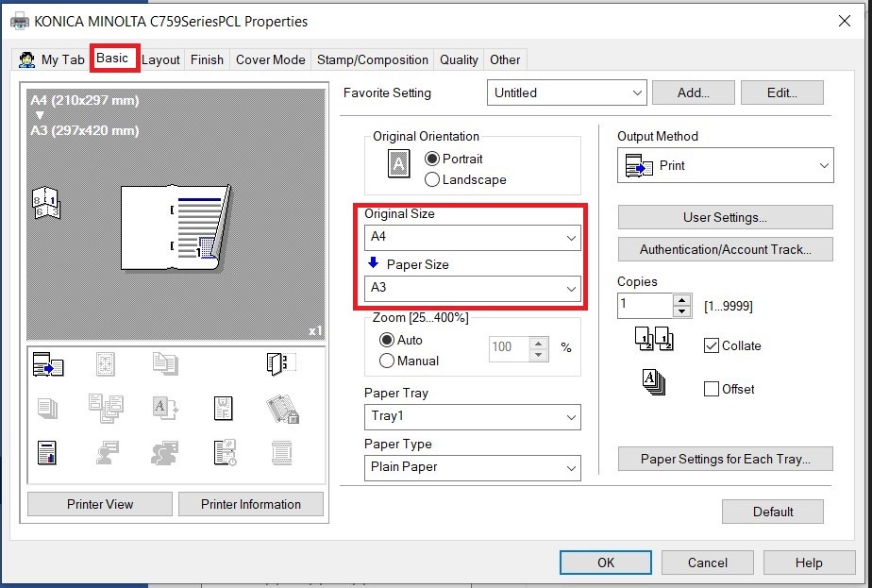Screen dimensions: 872x588
Task: Choose Manual zoom mode
Action: point(387,361)
